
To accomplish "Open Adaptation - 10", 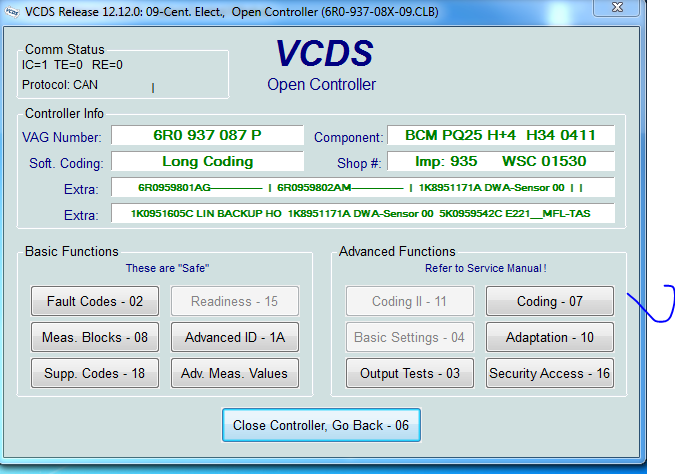I will point(549,337).
